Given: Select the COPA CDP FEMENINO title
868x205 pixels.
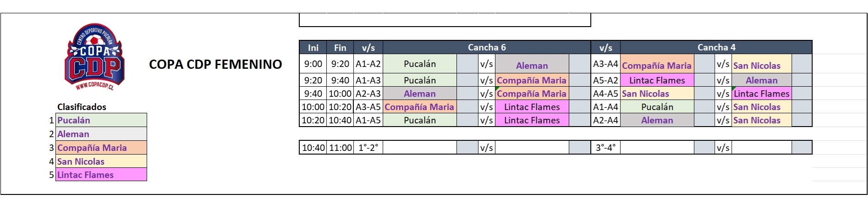Looking at the screenshot, I should (x=215, y=64).
